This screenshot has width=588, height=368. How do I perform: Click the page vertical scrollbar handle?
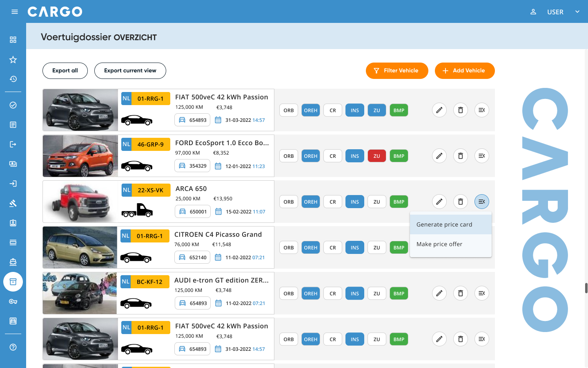586,288
